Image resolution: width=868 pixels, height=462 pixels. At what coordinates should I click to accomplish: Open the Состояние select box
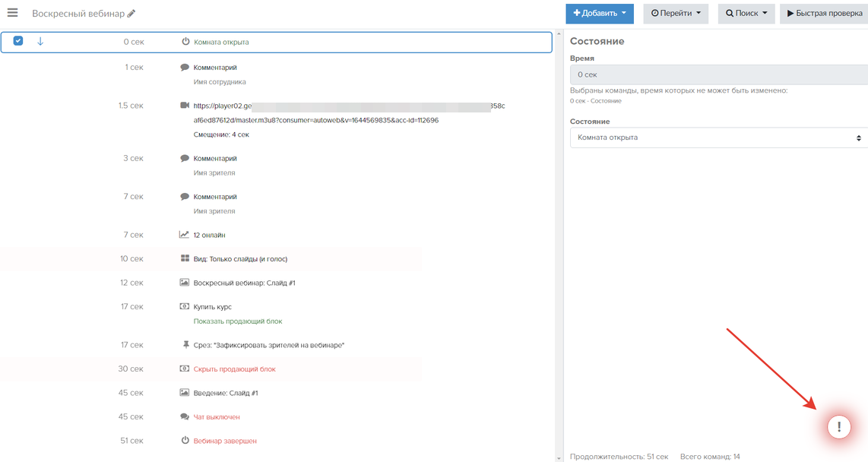pyautogui.click(x=718, y=138)
